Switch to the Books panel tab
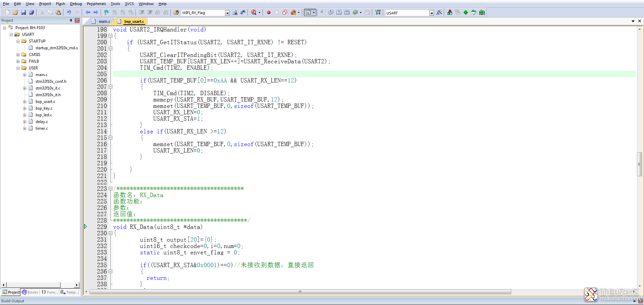Screen dimensions: 644x305 (30, 292)
